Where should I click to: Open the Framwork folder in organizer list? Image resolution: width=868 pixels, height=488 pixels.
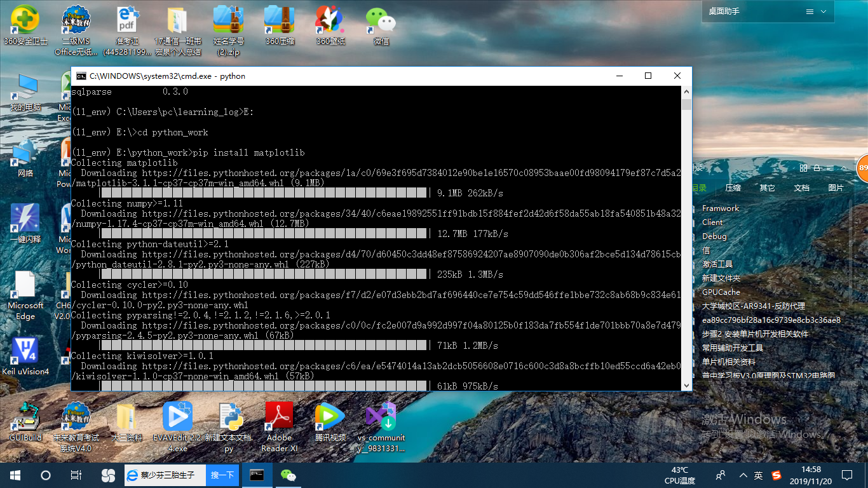[x=721, y=208]
